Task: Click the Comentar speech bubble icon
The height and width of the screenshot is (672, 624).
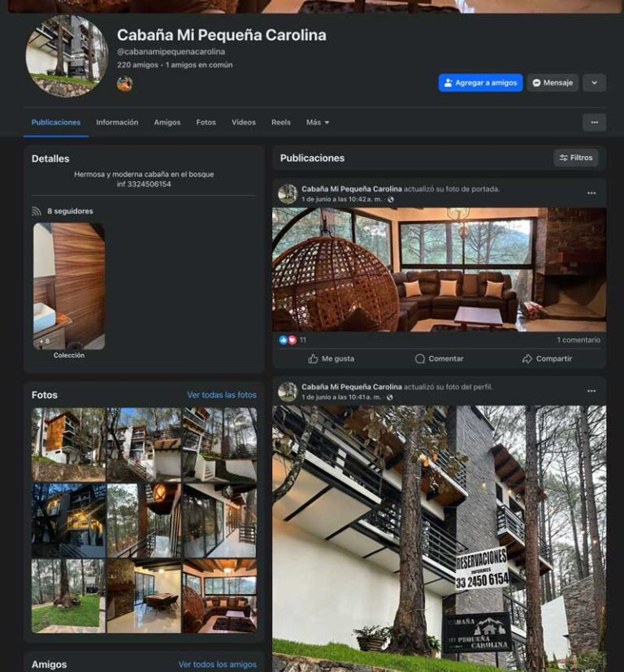Action: click(x=420, y=358)
